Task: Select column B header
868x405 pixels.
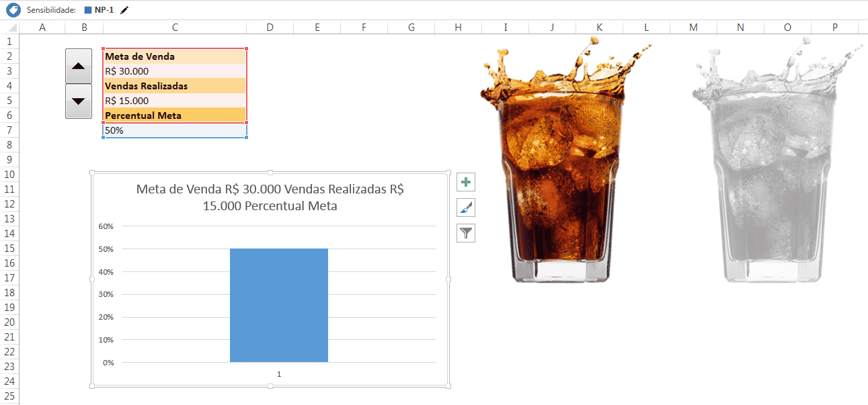Action: tap(84, 27)
